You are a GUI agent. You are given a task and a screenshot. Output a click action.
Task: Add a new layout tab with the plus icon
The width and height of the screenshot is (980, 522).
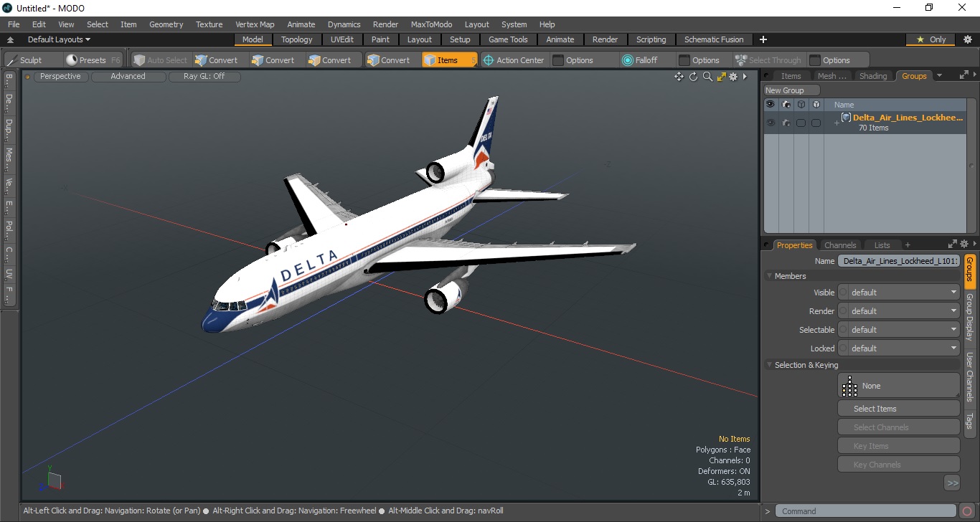[763, 39]
